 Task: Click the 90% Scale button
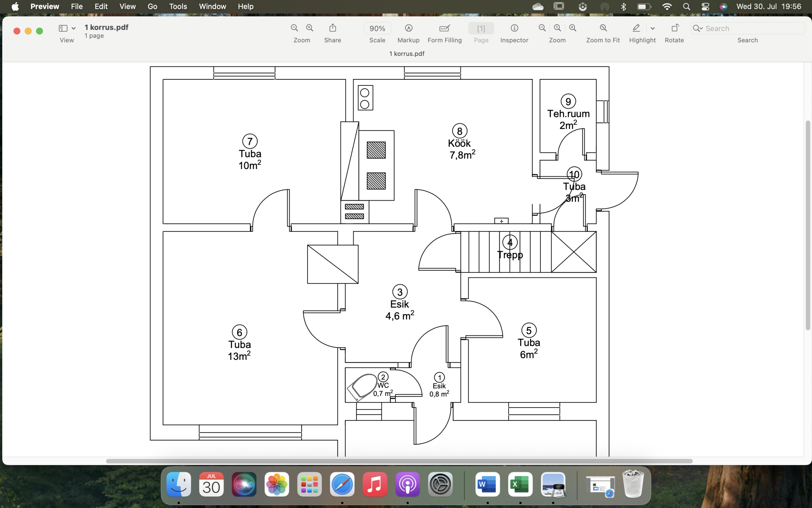point(377,29)
